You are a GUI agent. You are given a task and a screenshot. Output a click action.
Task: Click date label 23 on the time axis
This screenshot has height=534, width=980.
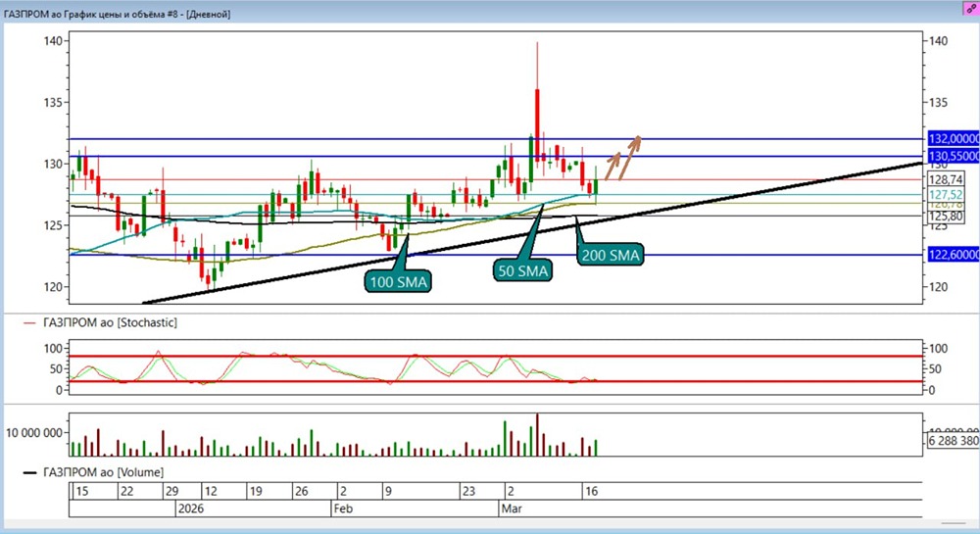[468, 491]
